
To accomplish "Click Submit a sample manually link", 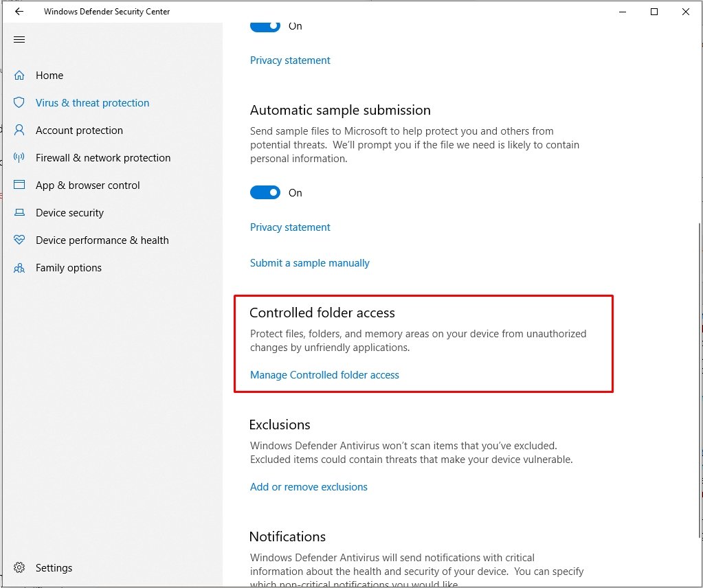I will pyautogui.click(x=310, y=263).
